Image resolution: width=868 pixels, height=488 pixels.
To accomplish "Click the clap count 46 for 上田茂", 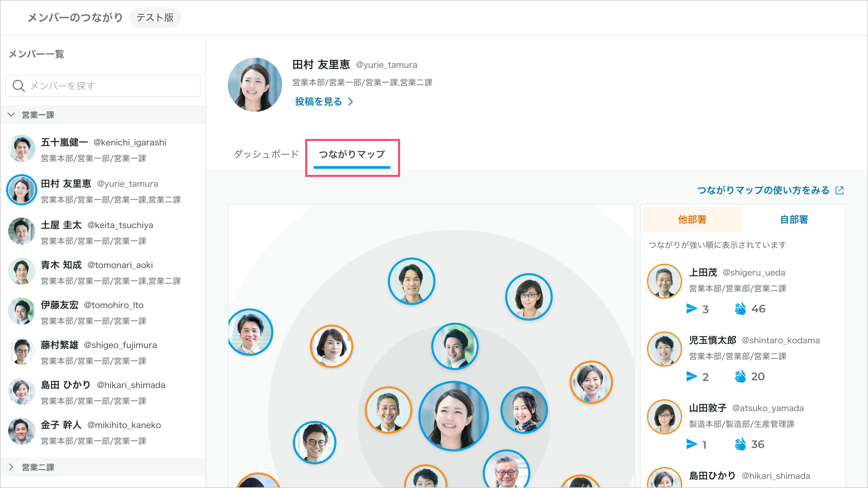I will 758,309.
